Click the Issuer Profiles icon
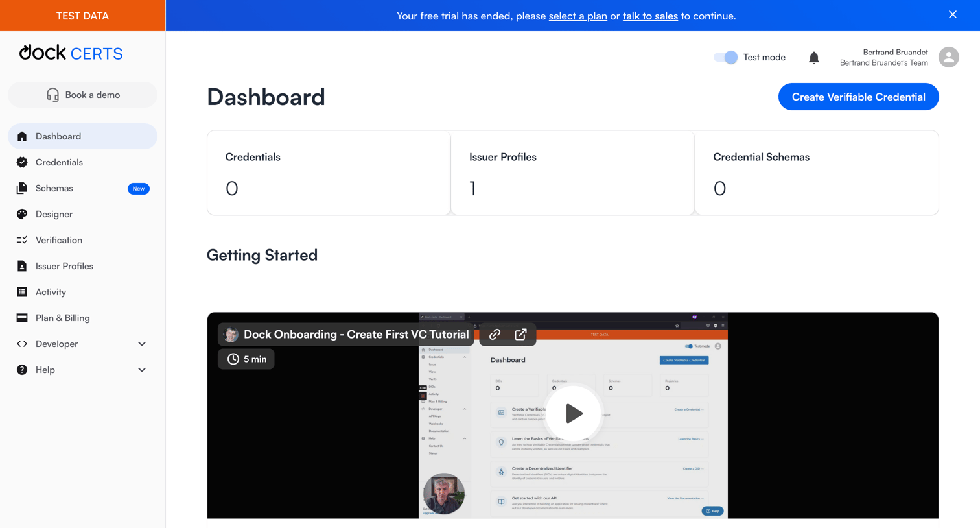This screenshot has width=980, height=528. [x=22, y=266]
